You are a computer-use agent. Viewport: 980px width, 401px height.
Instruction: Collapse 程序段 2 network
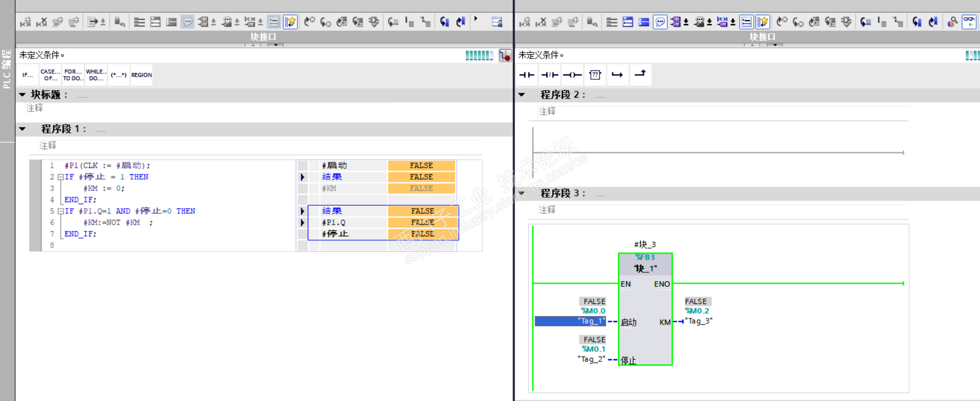522,95
